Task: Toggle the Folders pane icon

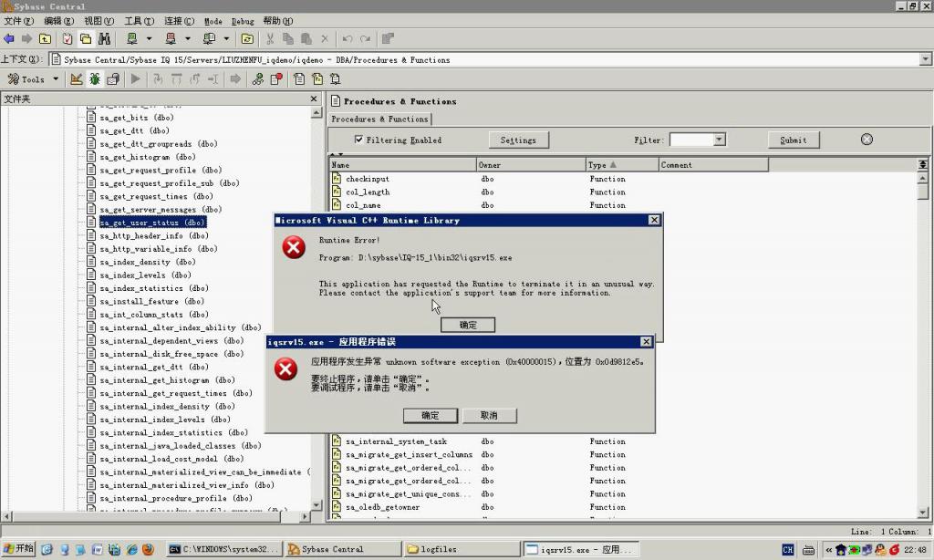Action: 86,38
